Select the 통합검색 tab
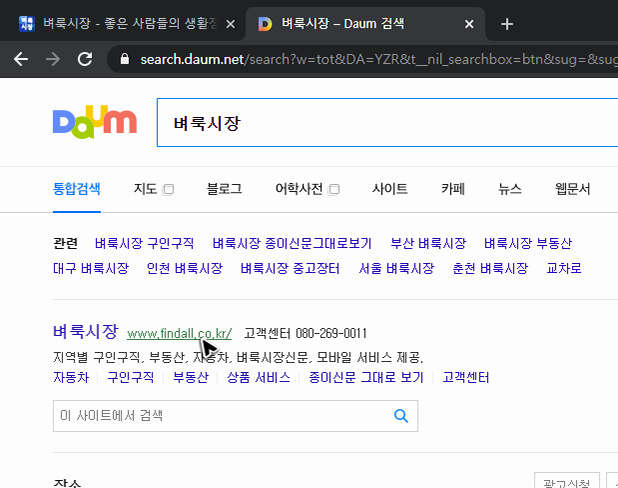Image resolution: width=618 pixels, height=488 pixels. click(76, 189)
